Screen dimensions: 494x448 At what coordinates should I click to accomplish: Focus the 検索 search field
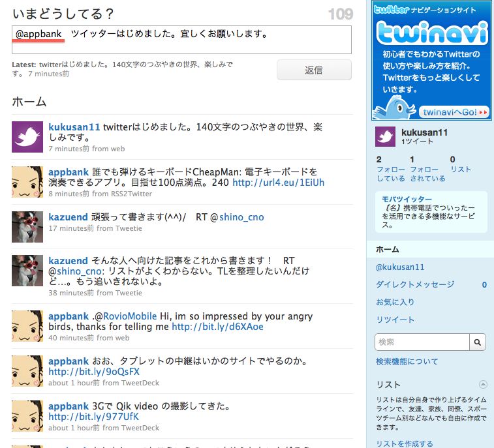[x=422, y=342]
